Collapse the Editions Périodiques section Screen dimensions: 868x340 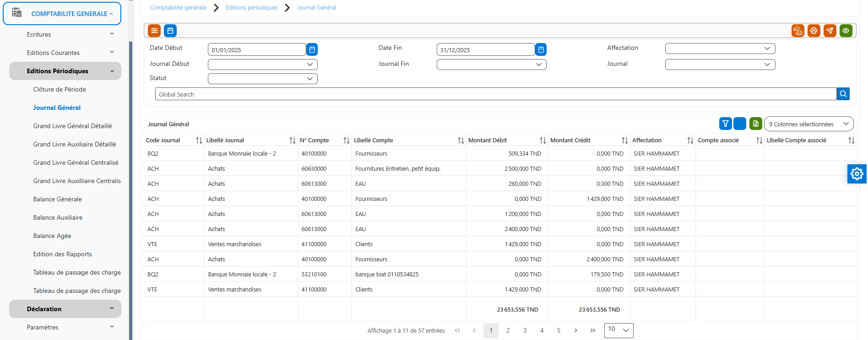point(65,71)
